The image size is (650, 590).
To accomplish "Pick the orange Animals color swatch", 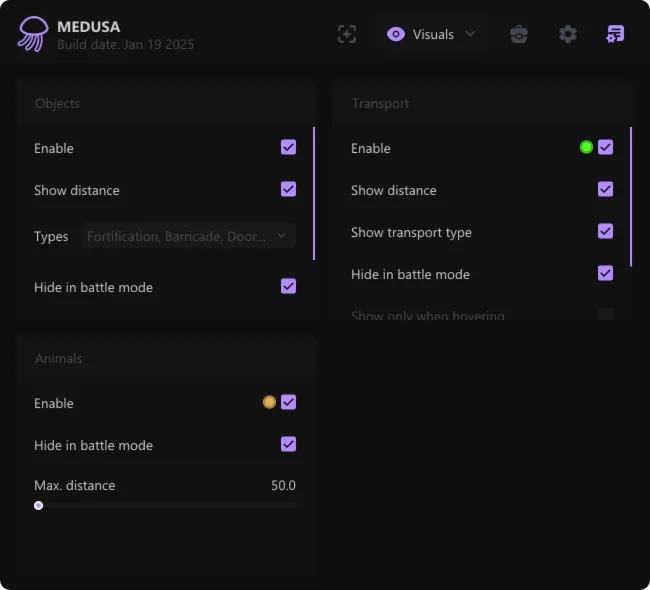I will click(269, 402).
